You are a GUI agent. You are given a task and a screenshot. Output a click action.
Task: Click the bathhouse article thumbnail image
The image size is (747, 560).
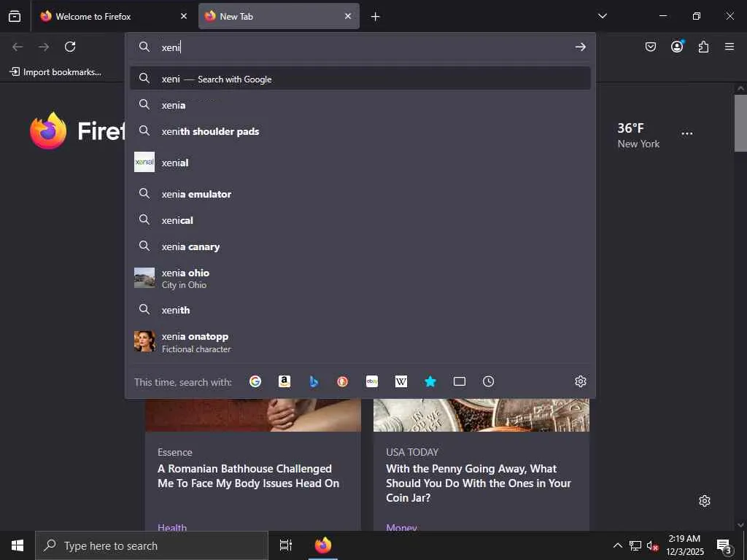(x=253, y=415)
